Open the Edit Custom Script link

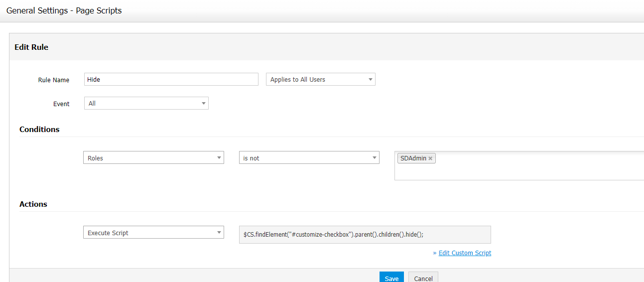point(465,253)
